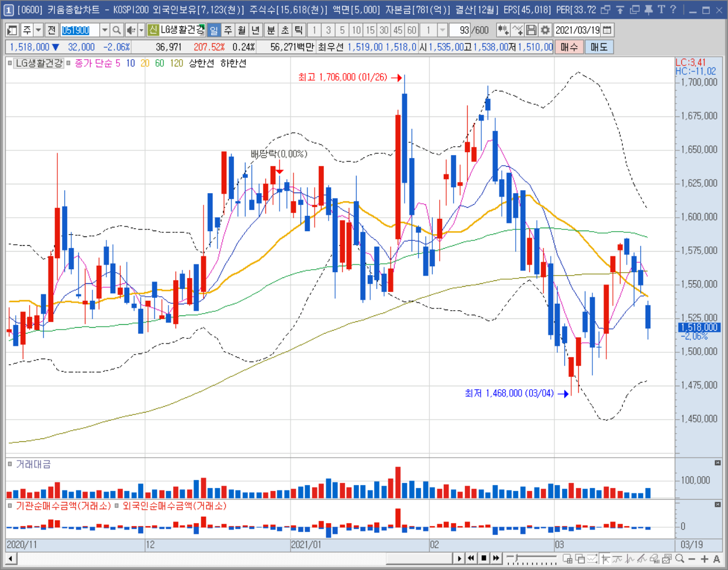Screen dimensions: 728x570
Task: Click the 종가 단순 moving average legend
Action: click(x=92, y=63)
